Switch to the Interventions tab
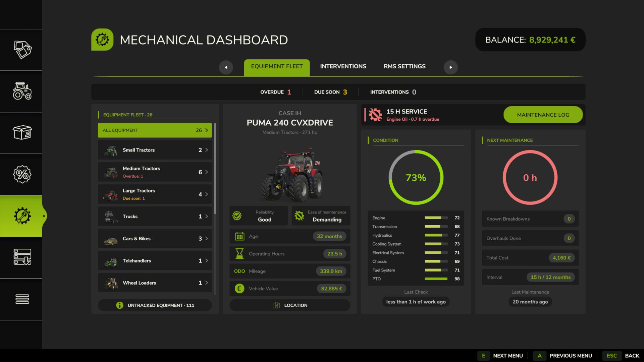The height and width of the screenshot is (362, 644). point(343,66)
